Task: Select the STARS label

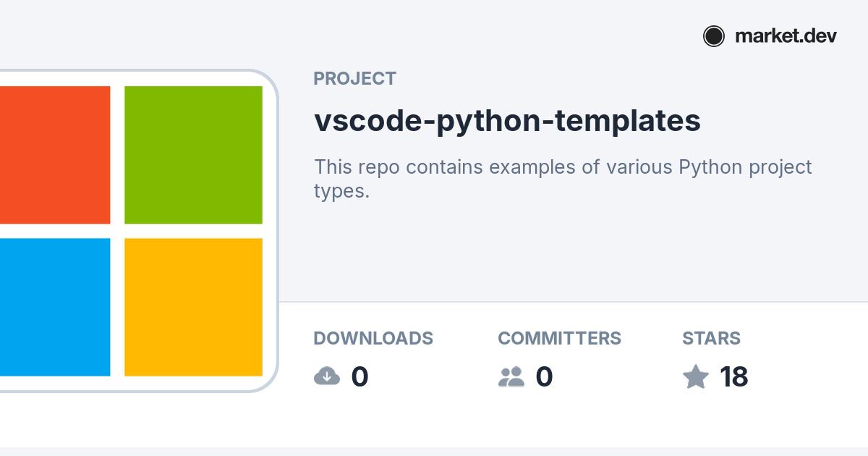Action: (711, 338)
